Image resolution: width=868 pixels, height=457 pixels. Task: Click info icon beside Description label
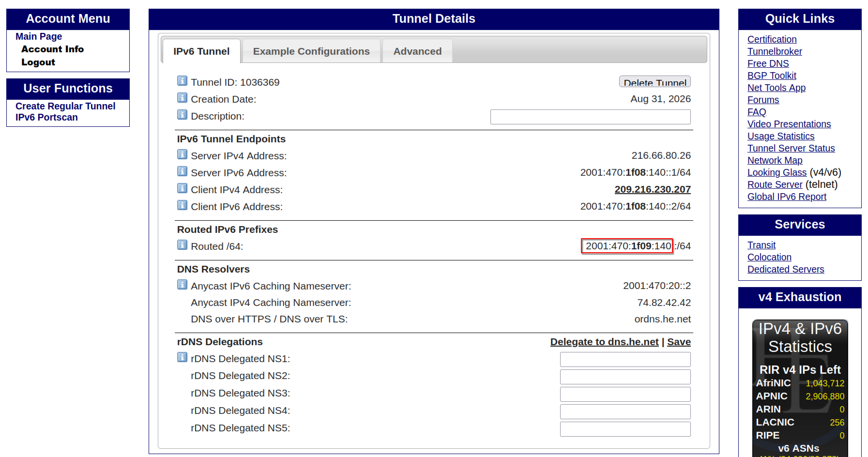(182, 115)
